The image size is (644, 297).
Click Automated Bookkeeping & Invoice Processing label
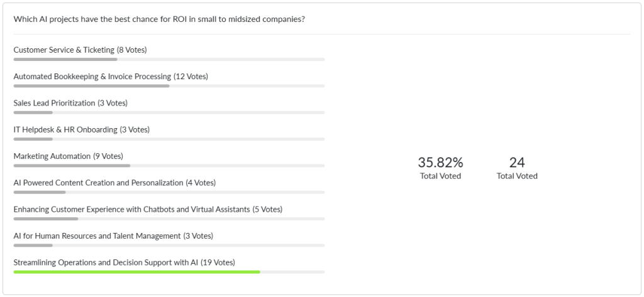111,77
